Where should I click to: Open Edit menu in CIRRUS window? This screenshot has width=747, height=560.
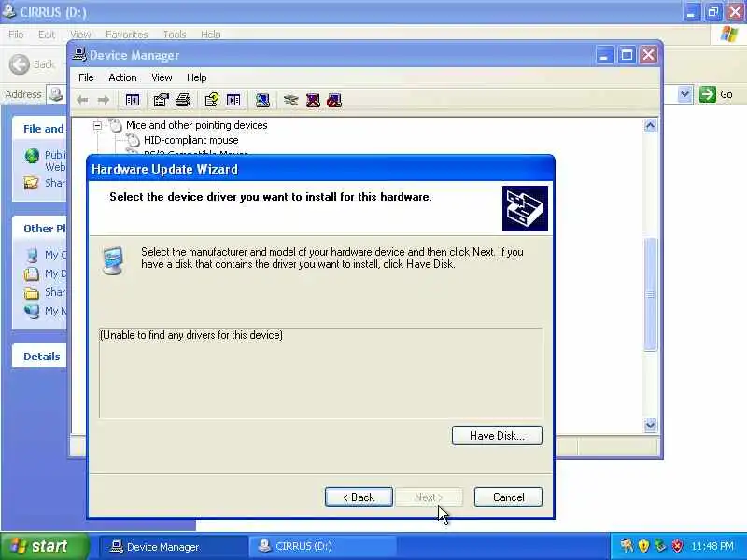point(46,35)
